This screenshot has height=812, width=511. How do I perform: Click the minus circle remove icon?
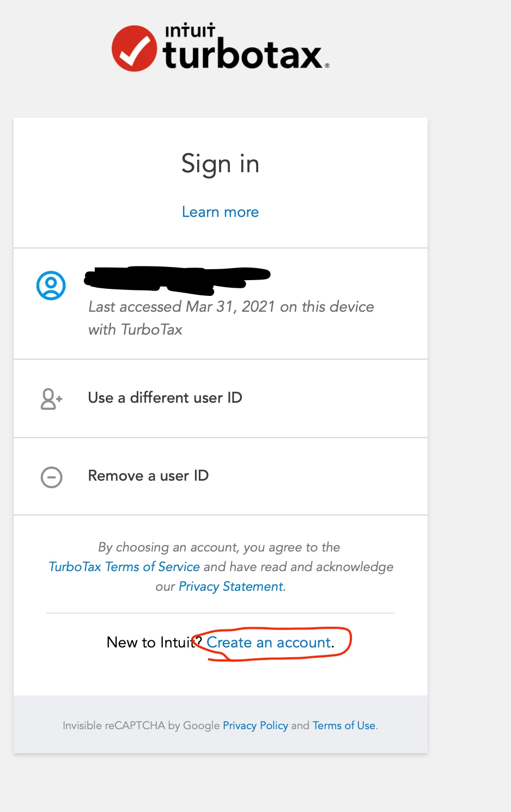52,477
